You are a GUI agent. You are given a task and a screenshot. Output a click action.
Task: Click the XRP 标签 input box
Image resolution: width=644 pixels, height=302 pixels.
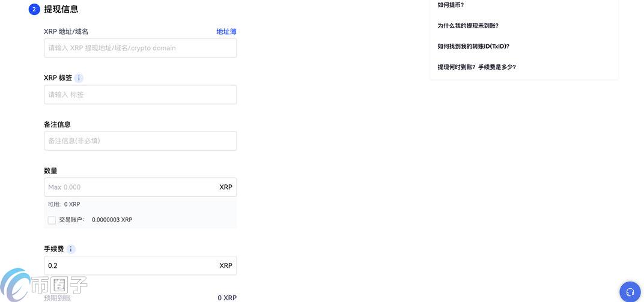point(140,95)
